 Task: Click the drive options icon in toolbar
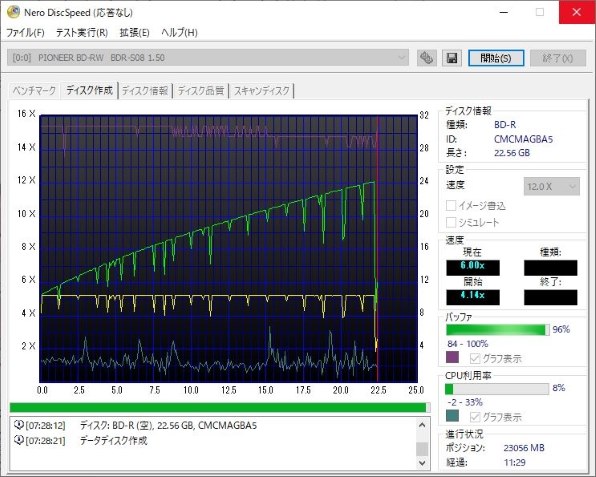[x=426, y=58]
